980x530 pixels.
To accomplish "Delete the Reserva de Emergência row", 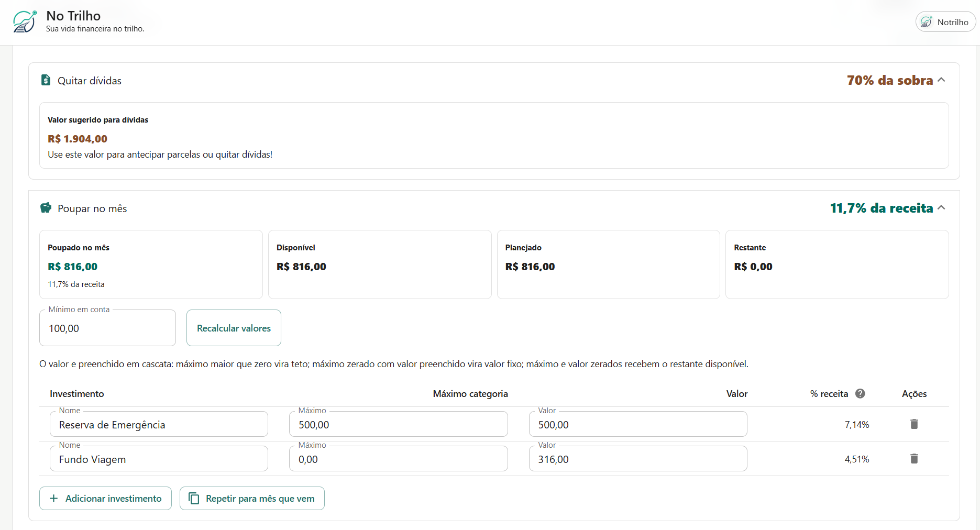I will (914, 424).
